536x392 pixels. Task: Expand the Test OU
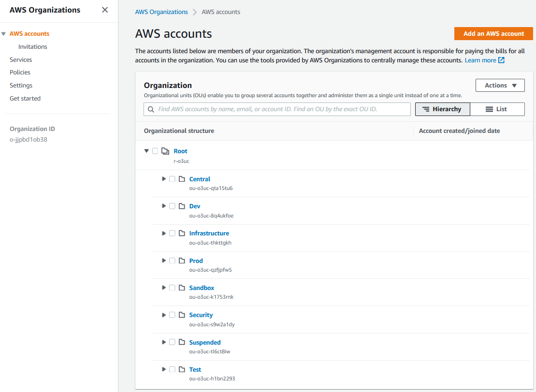(164, 369)
